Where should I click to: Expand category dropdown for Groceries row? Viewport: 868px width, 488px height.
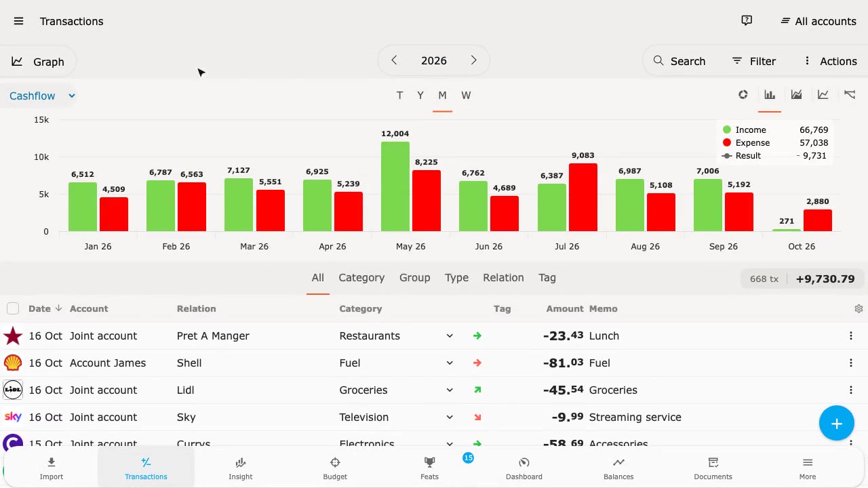click(449, 390)
